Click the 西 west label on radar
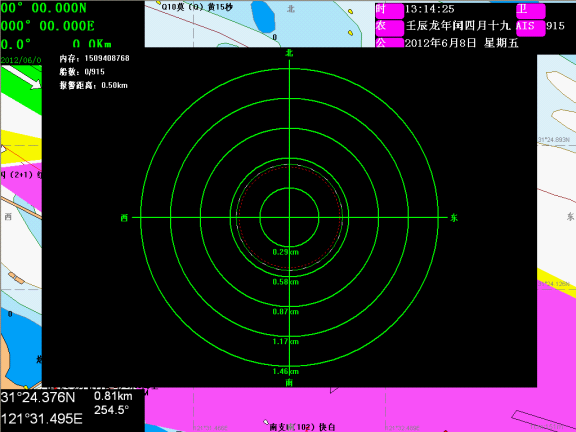 (x=124, y=218)
